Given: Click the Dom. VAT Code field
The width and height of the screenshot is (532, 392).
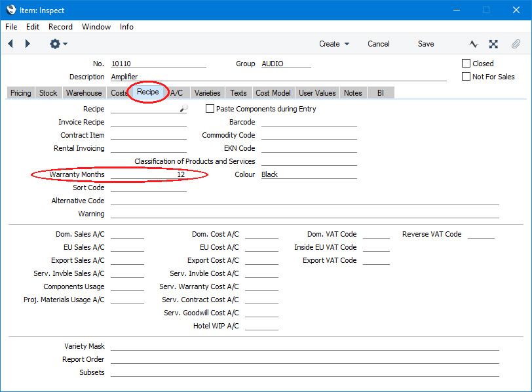Looking at the screenshot, I should [x=376, y=234].
